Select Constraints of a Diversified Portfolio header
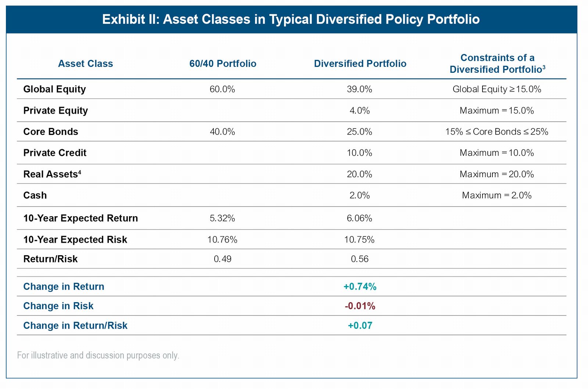The height and width of the screenshot is (389, 588). pyautogui.click(x=497, y=64)
